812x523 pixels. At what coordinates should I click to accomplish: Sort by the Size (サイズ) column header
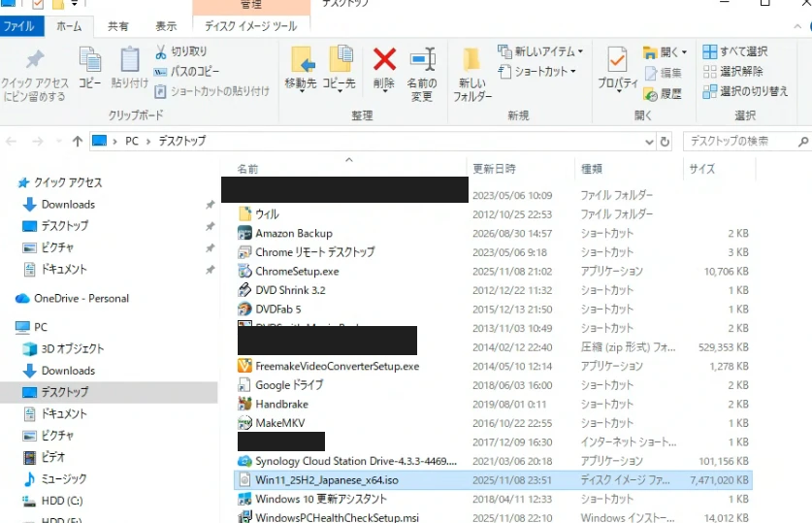(x=702, y=168)
